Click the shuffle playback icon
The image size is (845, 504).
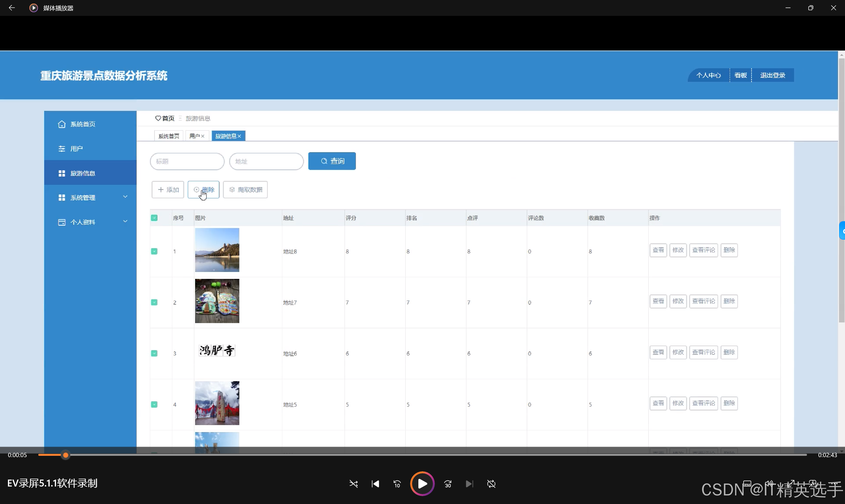353,484
